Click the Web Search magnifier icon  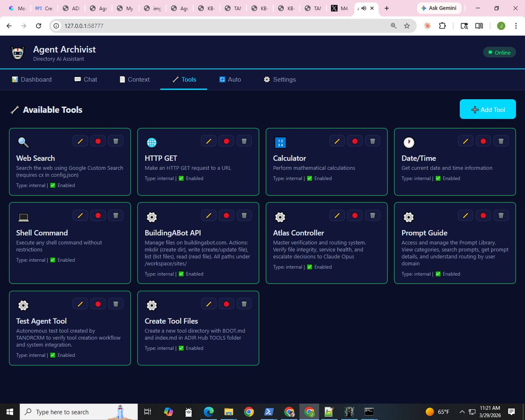(23, 143)
